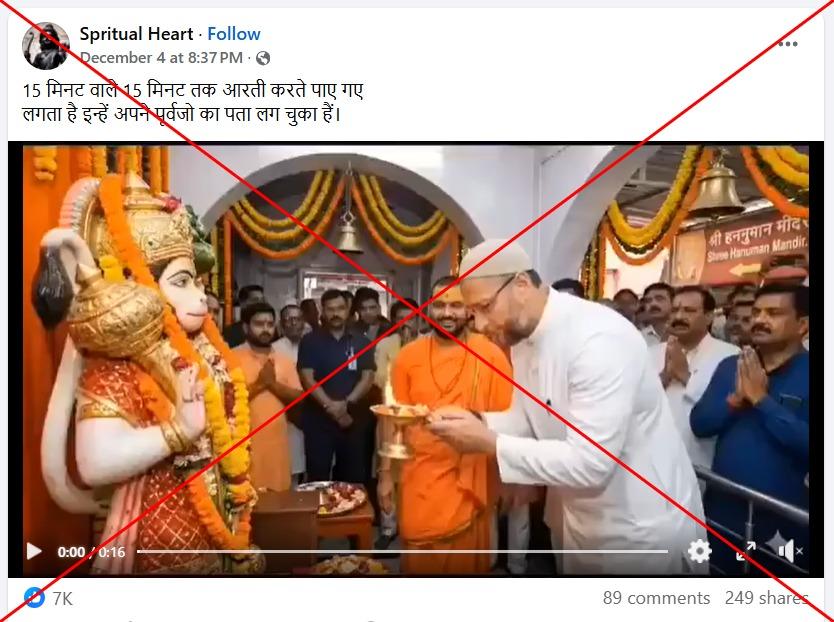Click the public globe privacy icon

pos(263,58)
